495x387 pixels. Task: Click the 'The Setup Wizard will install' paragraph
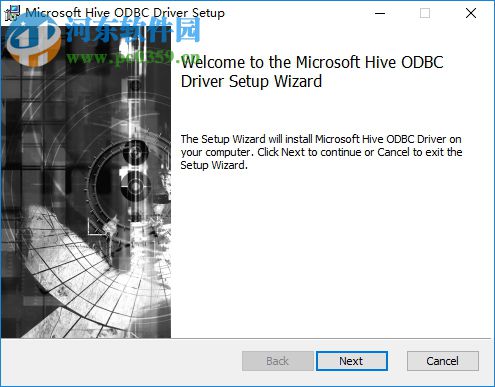(321, 152)
